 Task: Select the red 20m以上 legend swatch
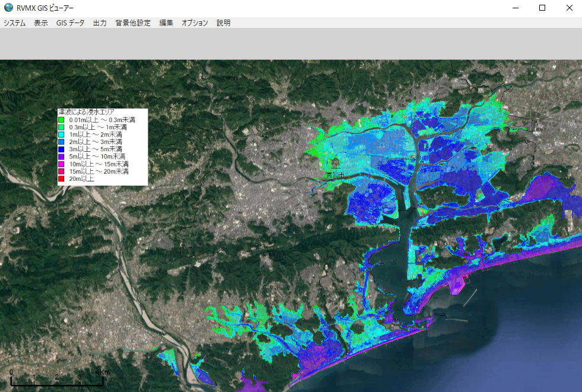[x=61, y=178]
